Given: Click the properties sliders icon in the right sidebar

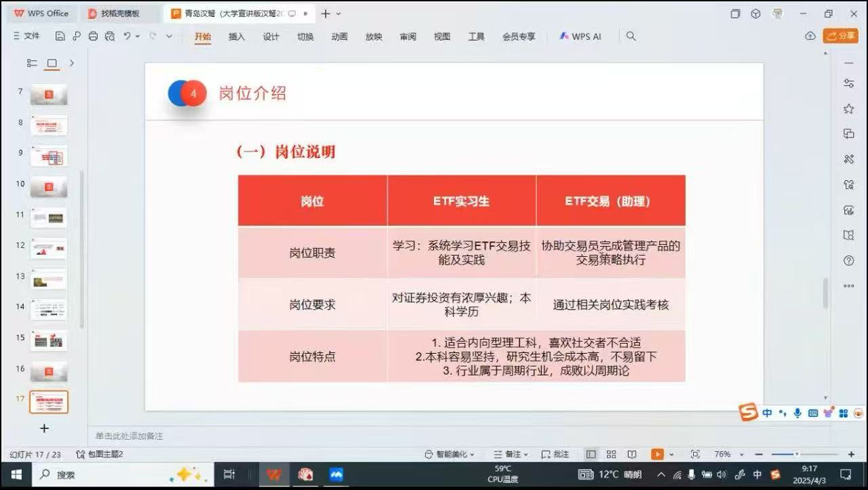Looking at the screenshot, I should (848, 83).
